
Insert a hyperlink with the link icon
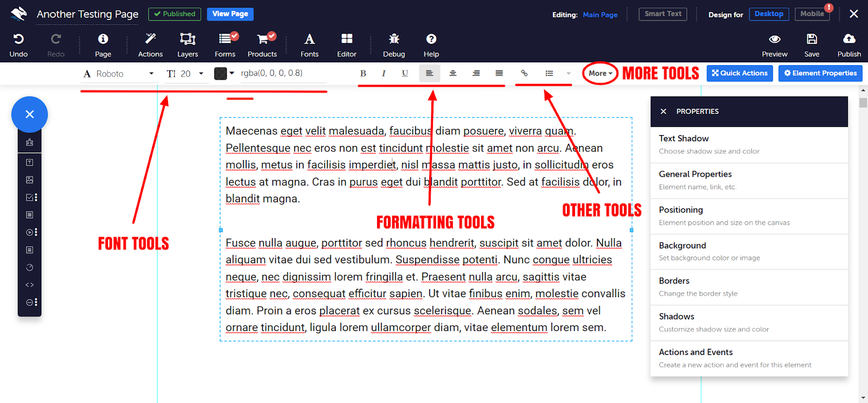524,73
